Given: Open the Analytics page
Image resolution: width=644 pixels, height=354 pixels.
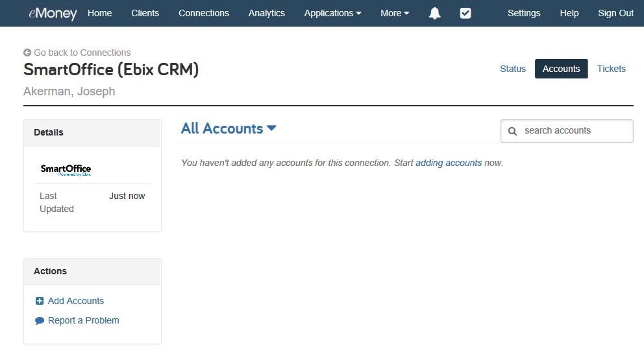Looking at the screenshot, I should pos(267,13).
